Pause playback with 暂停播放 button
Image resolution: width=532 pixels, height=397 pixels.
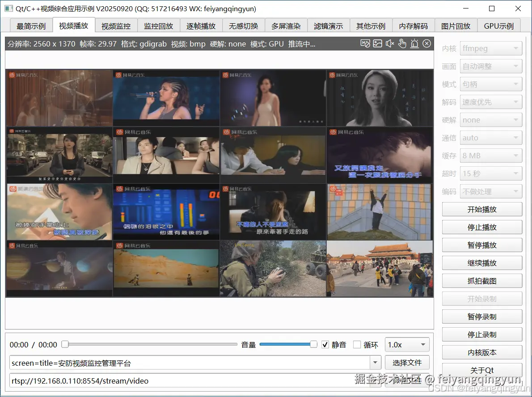tap(482, 245)
